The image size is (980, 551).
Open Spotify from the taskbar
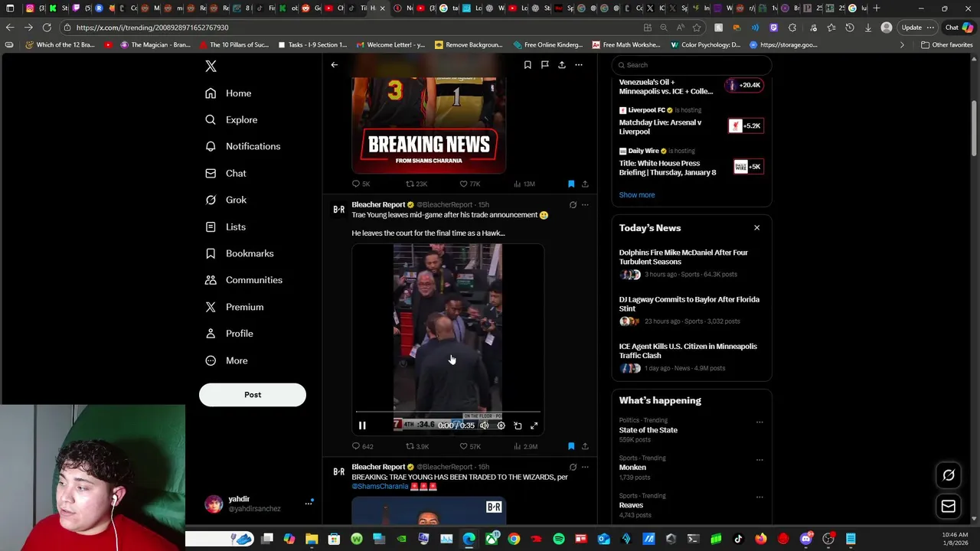pos(559,539)
